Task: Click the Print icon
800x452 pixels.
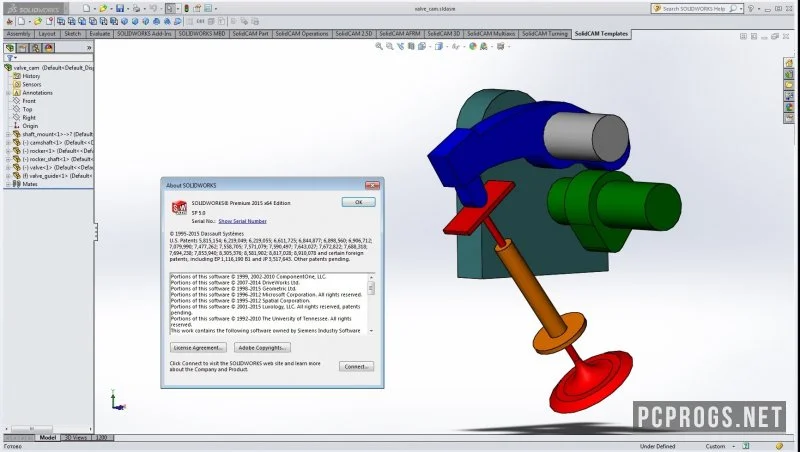Action: click(x=136, y=8)
